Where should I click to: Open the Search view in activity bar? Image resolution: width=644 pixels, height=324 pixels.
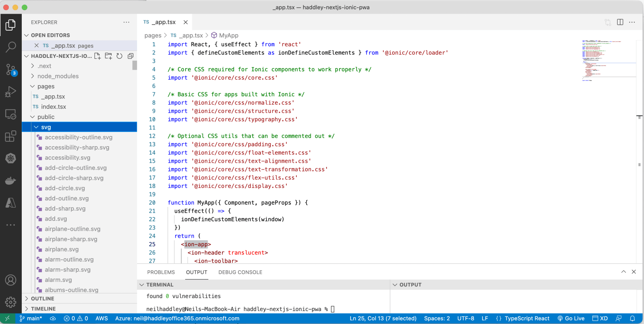click(x=11, y=47)
